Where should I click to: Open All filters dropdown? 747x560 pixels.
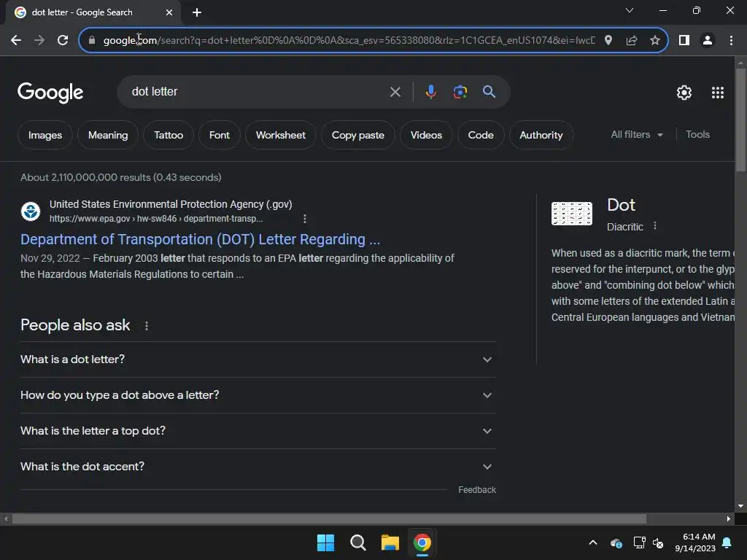tap(637, 135)
